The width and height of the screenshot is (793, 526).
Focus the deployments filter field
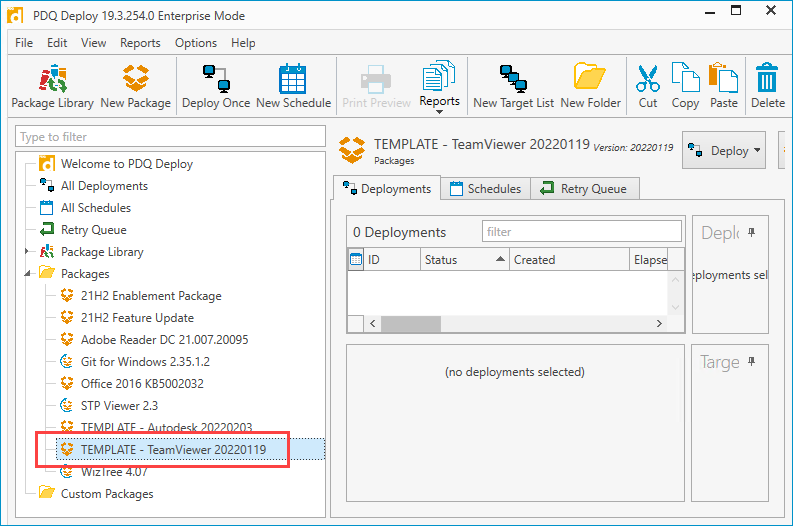582,232
